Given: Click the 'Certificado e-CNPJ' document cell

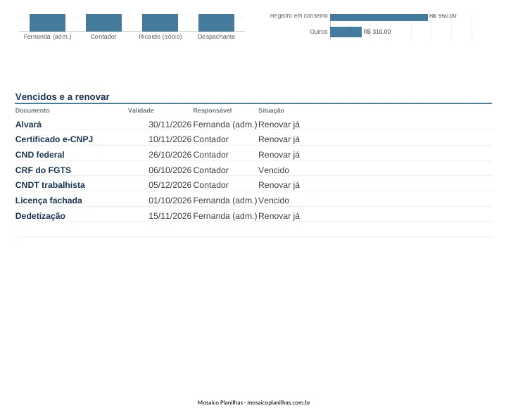Looking at the screenshot, I should pos(54,139).
